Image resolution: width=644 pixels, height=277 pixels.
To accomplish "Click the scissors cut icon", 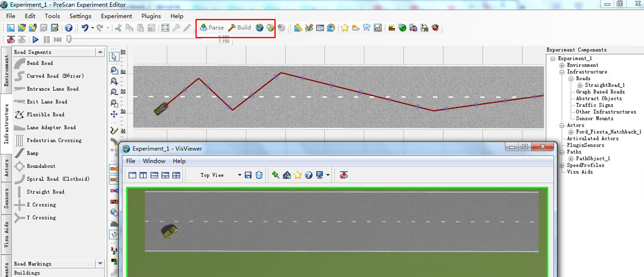I will 118,28.
